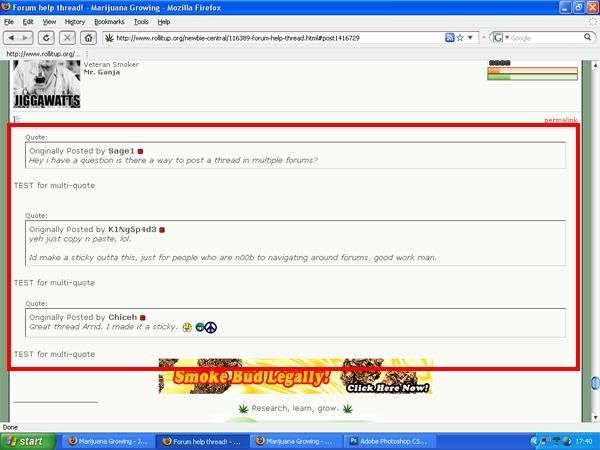Open the Help menu
Image resolution: width=600 pixels, height=450 pixels.
[x=164, y=22]
